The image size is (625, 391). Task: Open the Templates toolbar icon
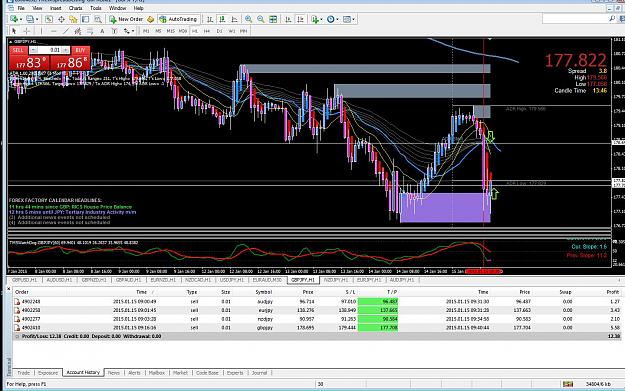(347, 19)
